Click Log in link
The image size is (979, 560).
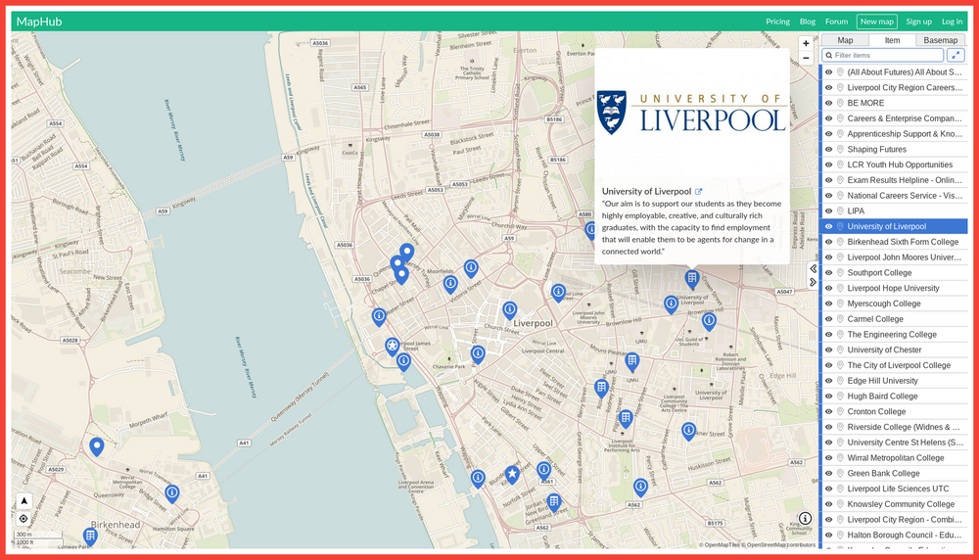click(952, 22)
